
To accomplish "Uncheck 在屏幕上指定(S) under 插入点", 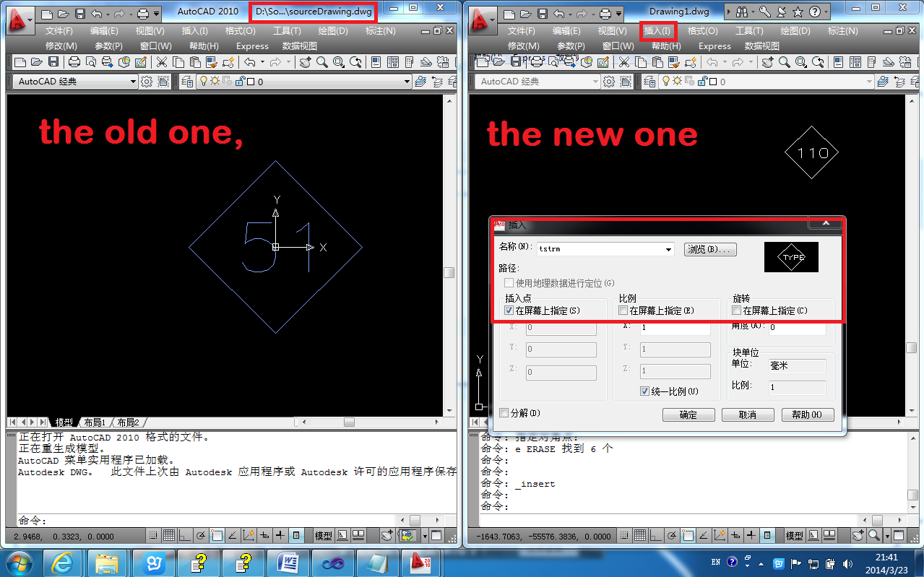I will 509,310.
